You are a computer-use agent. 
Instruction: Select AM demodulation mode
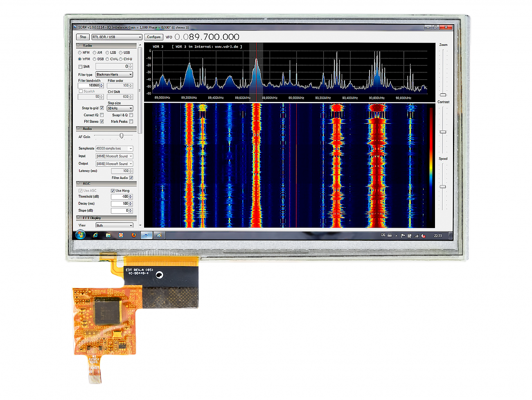pyautogui.click(x=95, y=52)
